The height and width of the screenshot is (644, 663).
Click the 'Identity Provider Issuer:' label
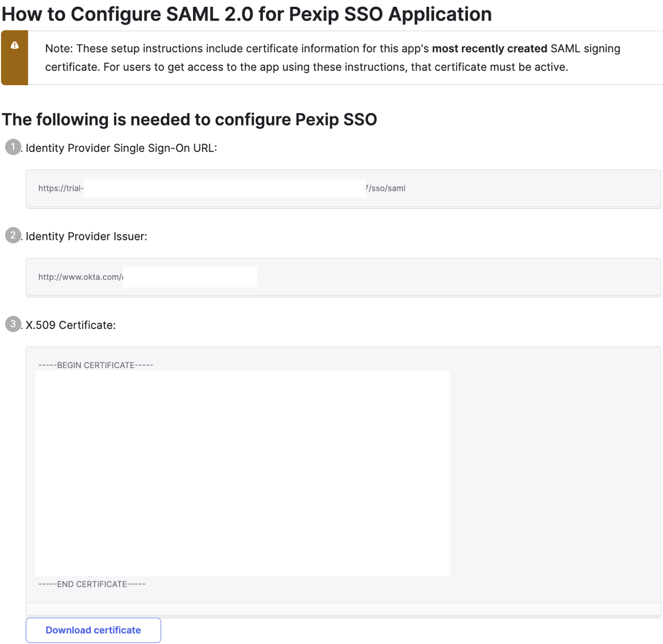(x=86, y=237)
